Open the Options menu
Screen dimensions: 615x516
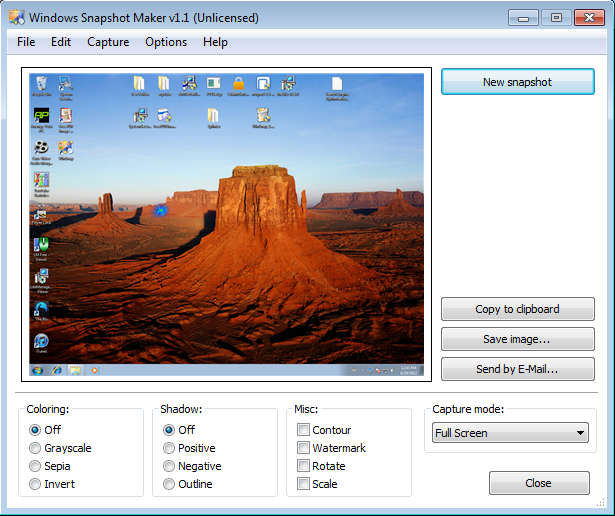coord(166,42)
